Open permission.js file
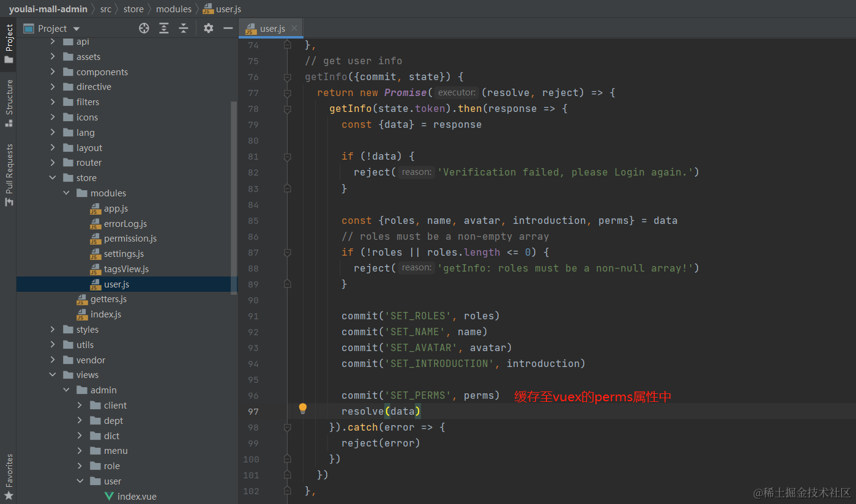This screenshot has height=504, width=856. tap(130, 239)
